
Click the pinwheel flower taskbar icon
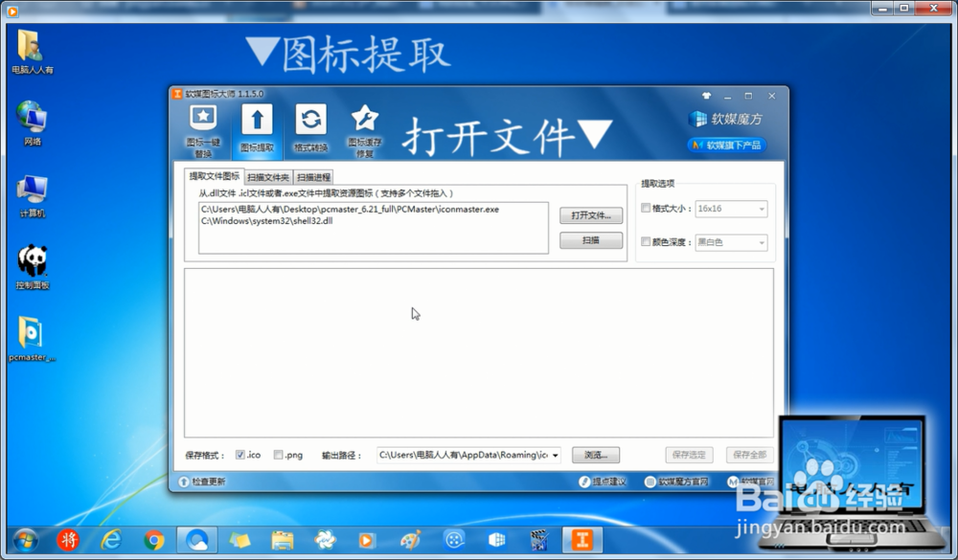click(x=325, y=541)
